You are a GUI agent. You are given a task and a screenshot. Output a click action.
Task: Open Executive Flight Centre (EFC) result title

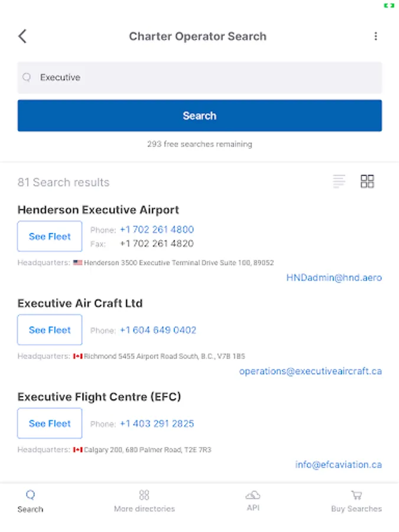[x=99, y=397]
